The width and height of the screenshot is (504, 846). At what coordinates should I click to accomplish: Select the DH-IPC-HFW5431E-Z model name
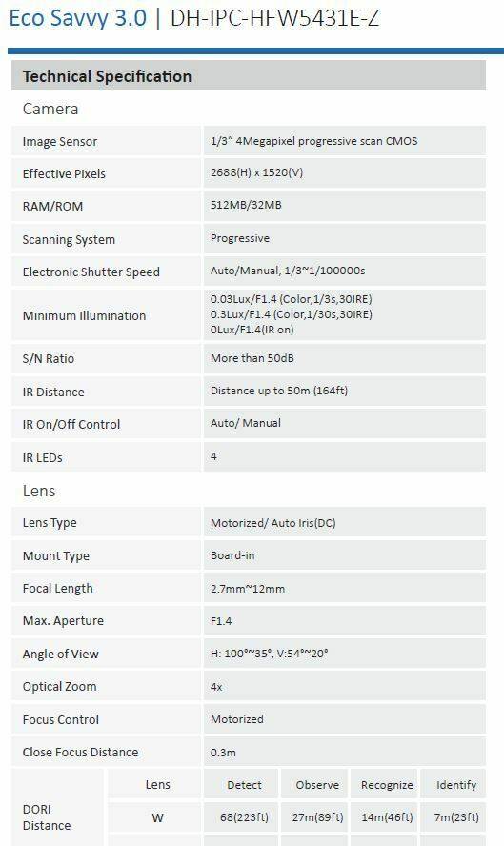coord(274,18)
